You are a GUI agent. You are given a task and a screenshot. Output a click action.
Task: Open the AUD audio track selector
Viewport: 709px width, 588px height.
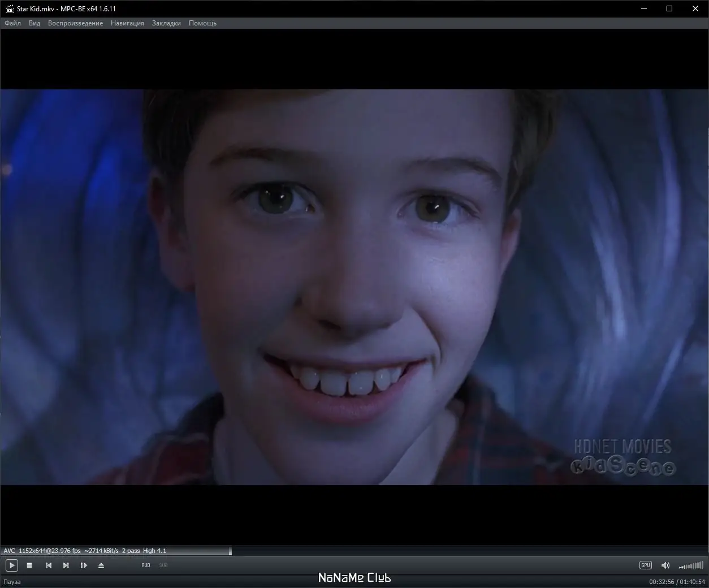pos(146,565)
